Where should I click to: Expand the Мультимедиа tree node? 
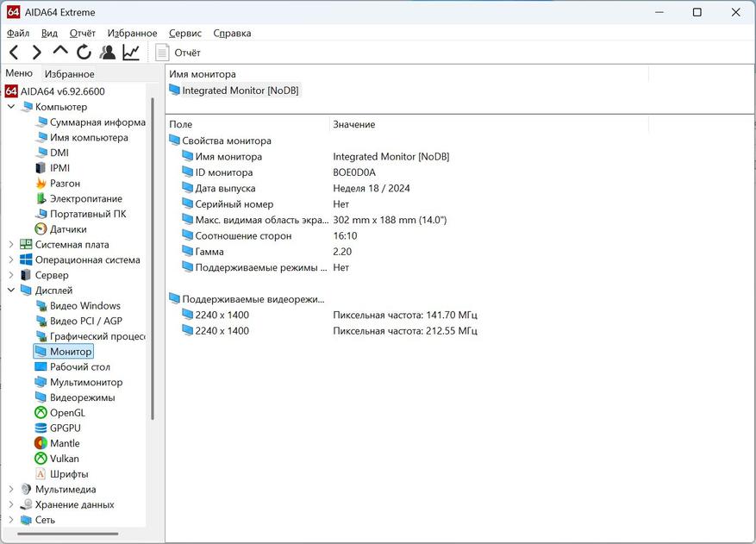[11, 490]
